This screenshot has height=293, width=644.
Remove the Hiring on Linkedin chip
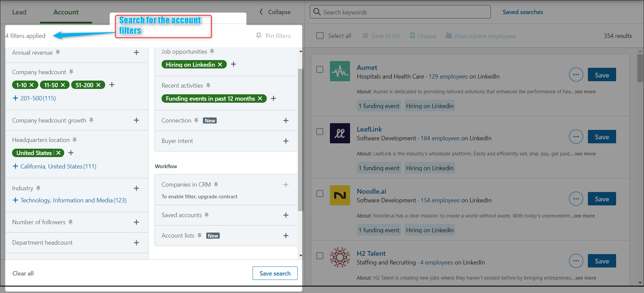(220, 64)
